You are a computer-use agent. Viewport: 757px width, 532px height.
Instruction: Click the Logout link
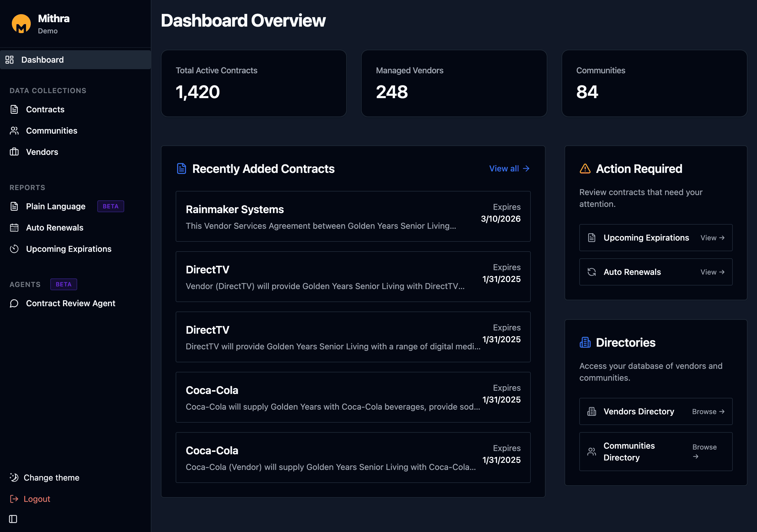[37, 499]
